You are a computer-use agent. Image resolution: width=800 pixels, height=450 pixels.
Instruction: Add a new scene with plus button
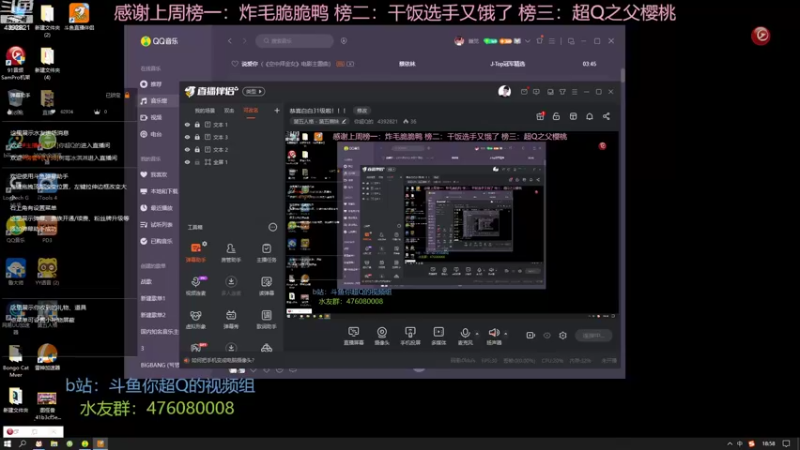277,110
